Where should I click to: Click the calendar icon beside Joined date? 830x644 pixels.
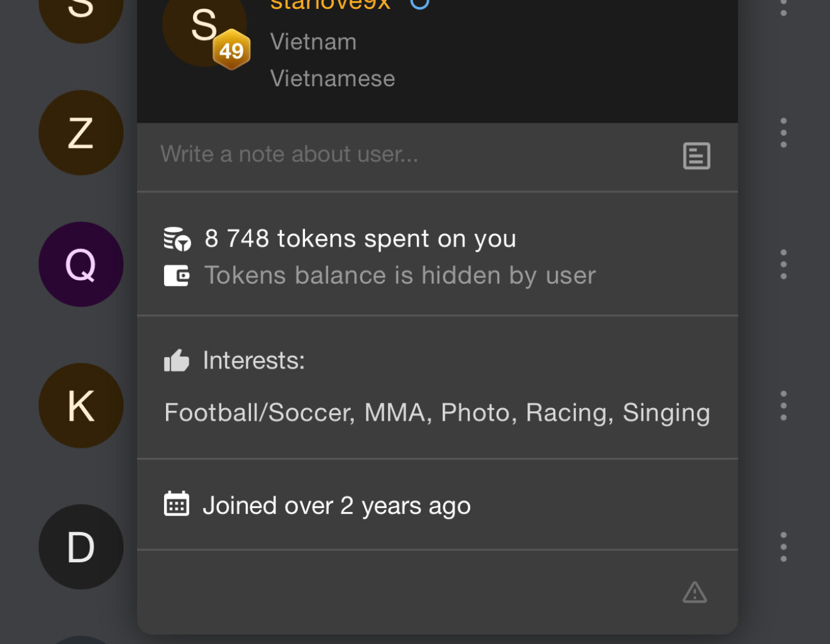(177, 504)
